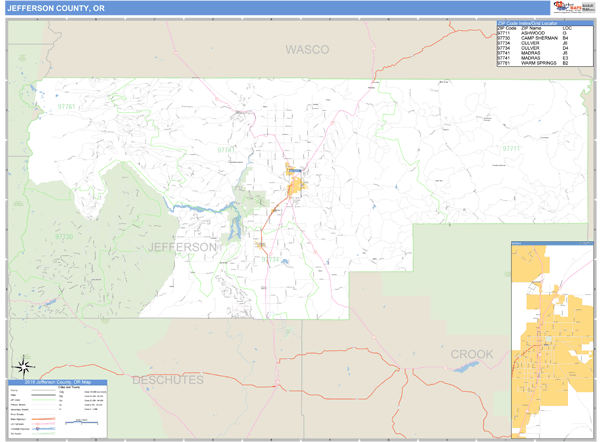Click the small orange Culver town area
600x442 pixels.
(261, 245)
